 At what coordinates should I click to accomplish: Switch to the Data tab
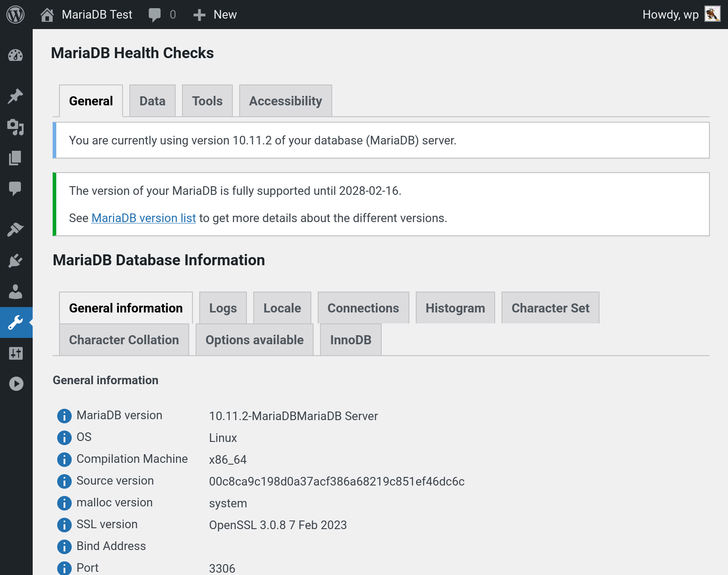pyautogui.click(x=152, y=101)
